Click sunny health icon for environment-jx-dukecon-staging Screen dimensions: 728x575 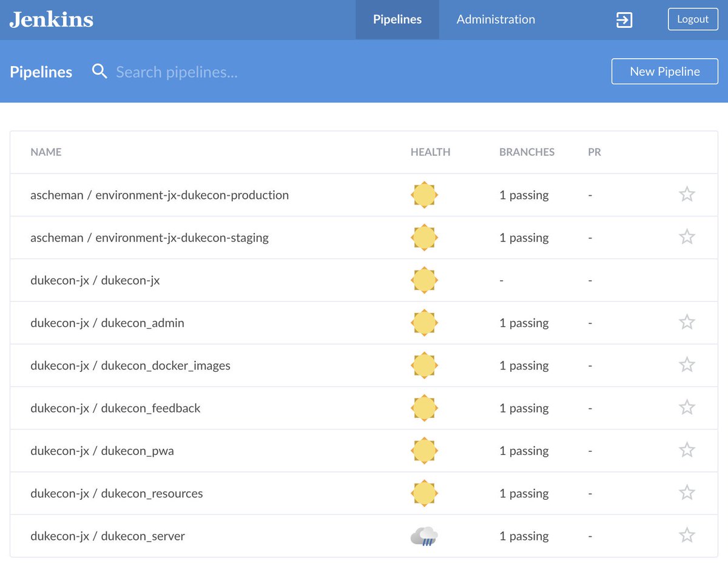click(x=424, y=238)
